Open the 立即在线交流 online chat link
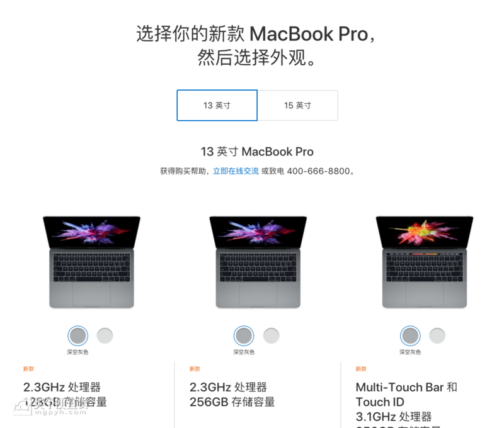This screenshot has width=504, height=428. [236, 171]
